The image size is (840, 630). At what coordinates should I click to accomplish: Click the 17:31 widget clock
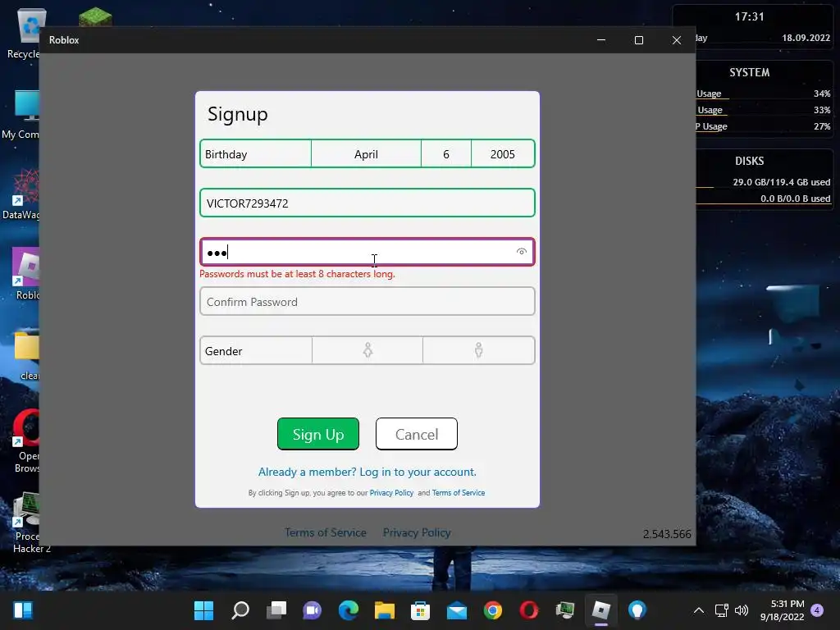(750, 16)
